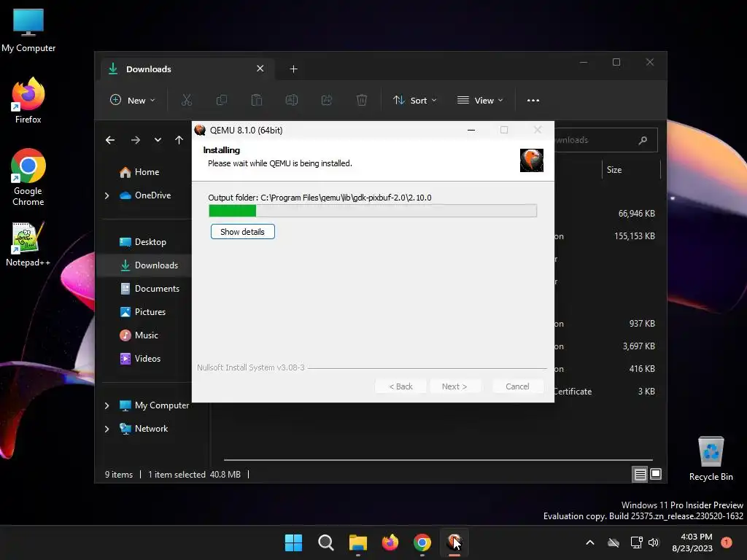
Task: Open recent locations chevron in Explorer
Action: [x=158, y=140]
